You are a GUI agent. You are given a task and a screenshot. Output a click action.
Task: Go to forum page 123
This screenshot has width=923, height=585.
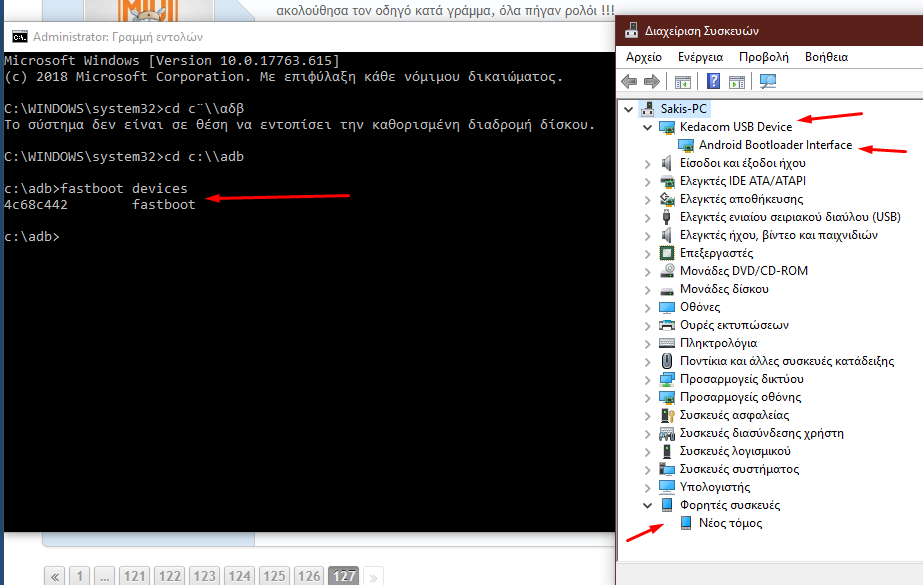[204, 576]
